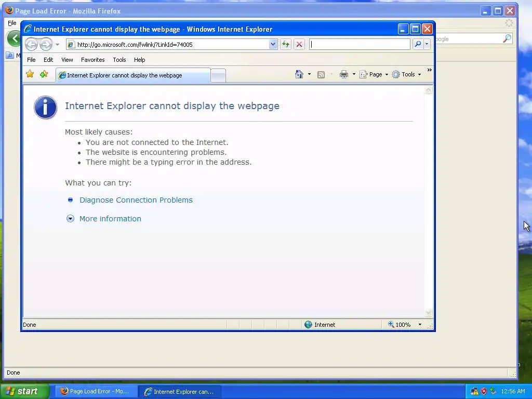
Task: Click the IE title bar logo icon
Action: point(28,29)
